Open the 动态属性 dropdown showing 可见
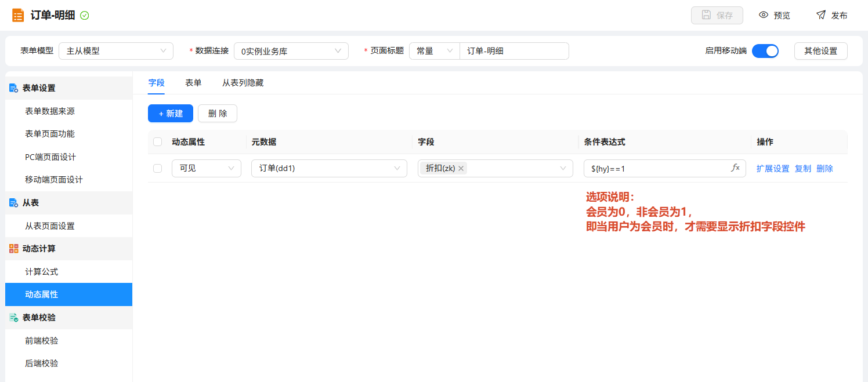This screenshot has width=868, height=382. [x=207, y=169]
